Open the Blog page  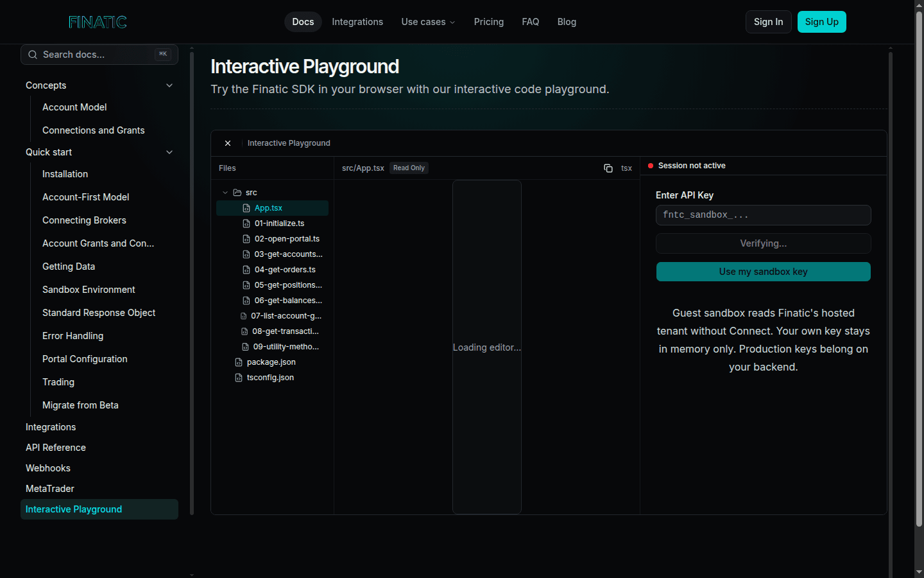pyautogui.click(x=567, y=22)
